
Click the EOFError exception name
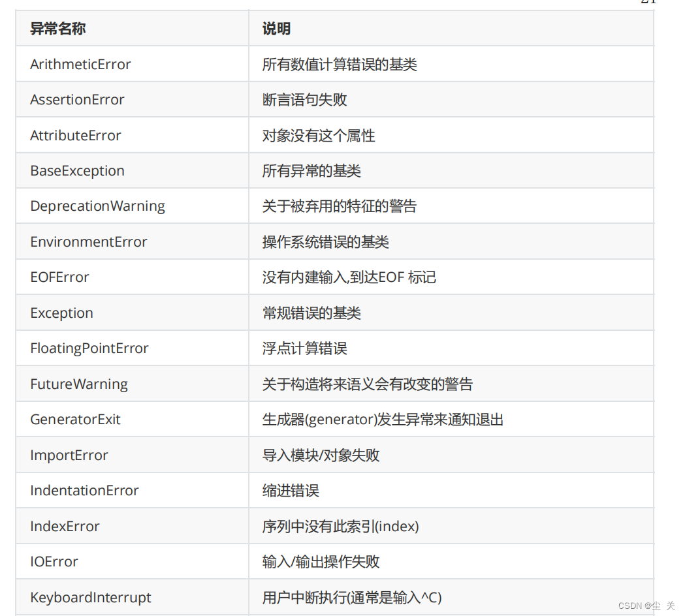(x=60, y=277)
